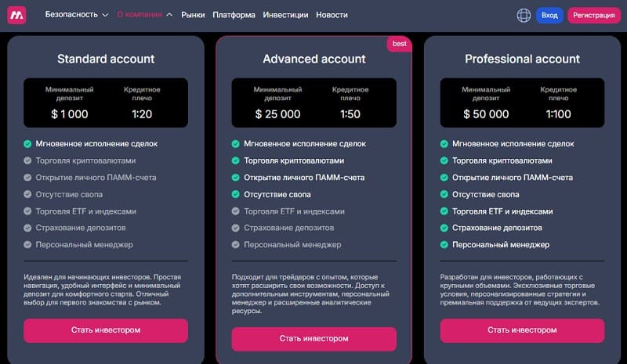Collapse the О компании menu chevron

169,15
